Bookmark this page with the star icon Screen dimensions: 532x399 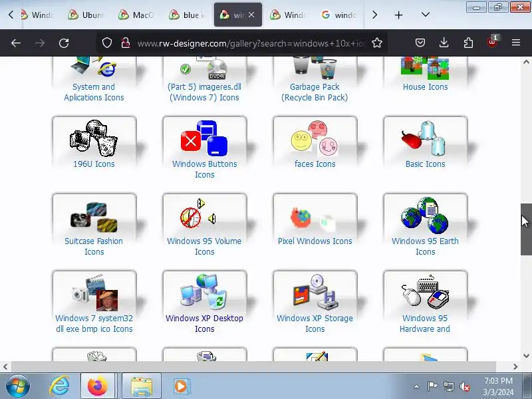(x=377, y=43)
